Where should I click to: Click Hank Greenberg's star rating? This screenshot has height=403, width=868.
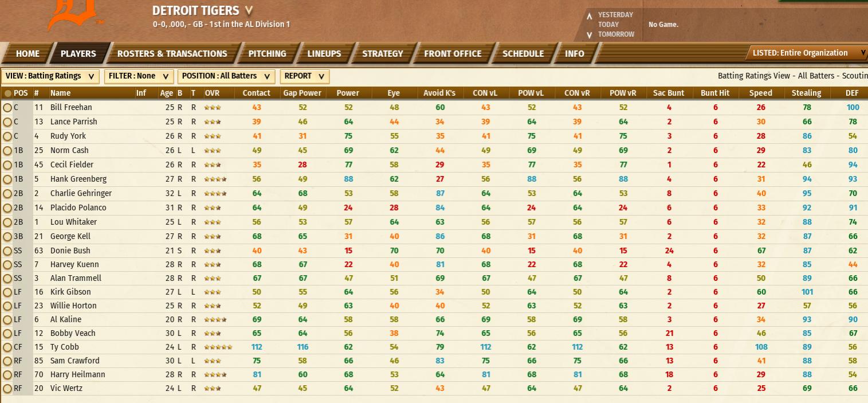[x=215, y=179]
